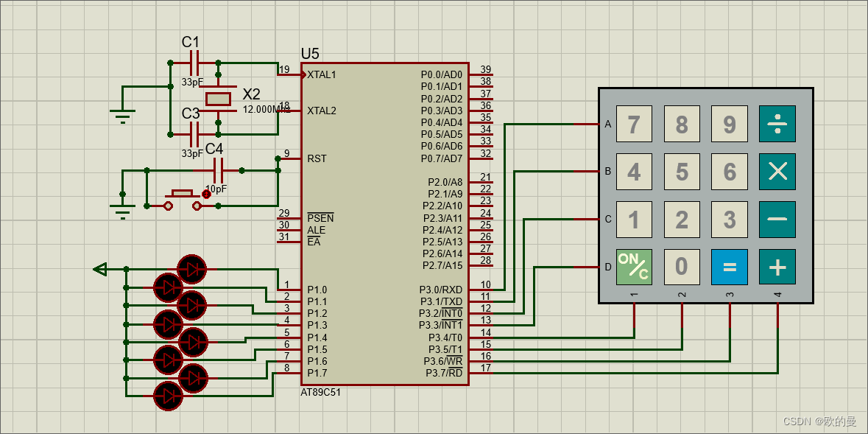Click the P3.0/RXD pin label
868x434 pixels.
[x=441, y=290]
